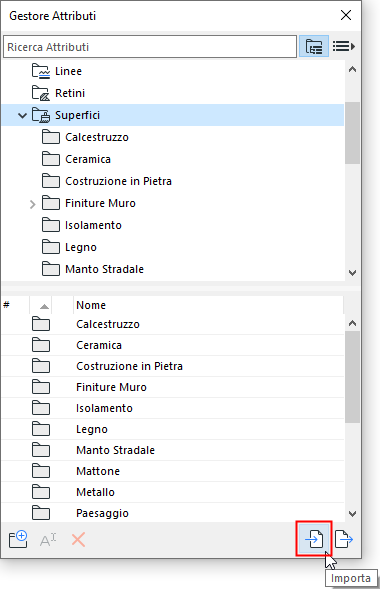Click the Ricerca Attributi search field
The image size is (380, 589).
point(150,47)
